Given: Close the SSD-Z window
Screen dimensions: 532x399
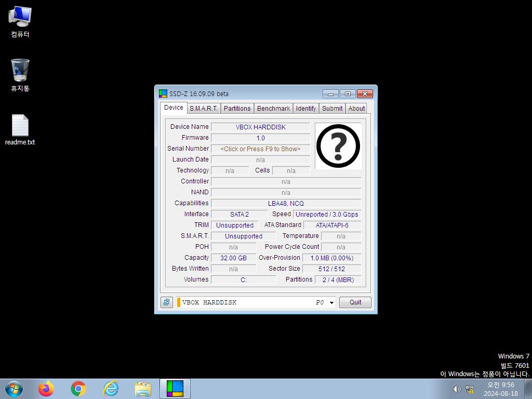Looking at the screenshot, I should point(365,94).
